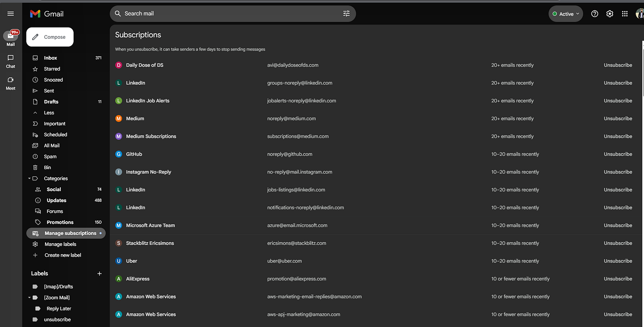
Task: Show search options filter icon
Action: tap(346, 13)
